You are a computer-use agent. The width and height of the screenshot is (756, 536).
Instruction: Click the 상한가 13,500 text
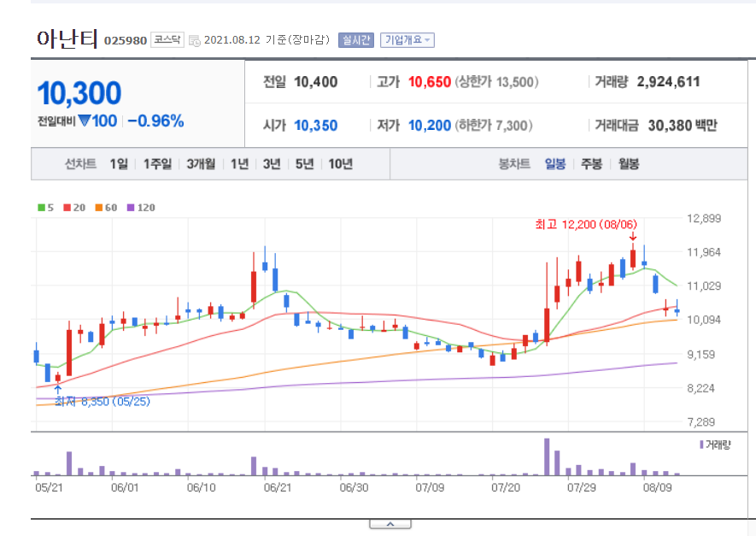click(496, 82)
